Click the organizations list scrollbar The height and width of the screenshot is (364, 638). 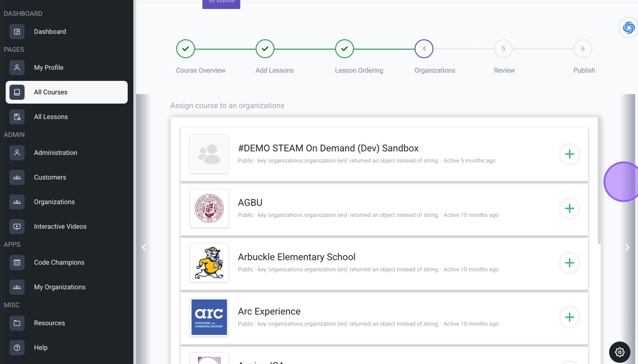click(599, 182)
